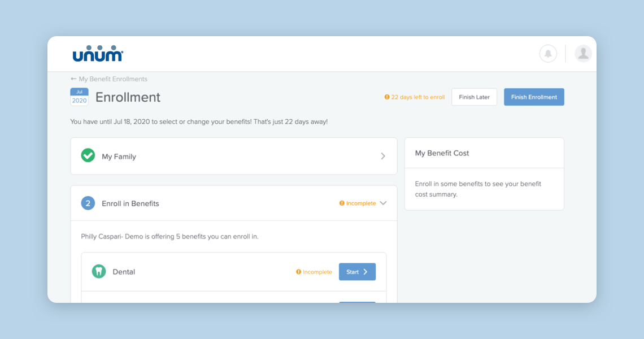The image size is (644, 339).
Task: Click the My Benefit Cost panel heading
Action: point(442,153)
